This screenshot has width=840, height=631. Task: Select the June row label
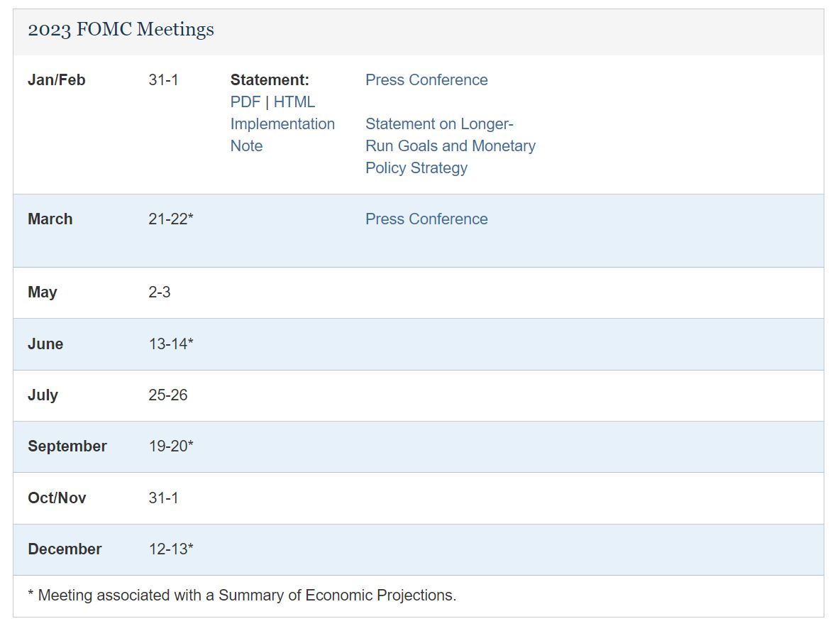pos(45,344)
